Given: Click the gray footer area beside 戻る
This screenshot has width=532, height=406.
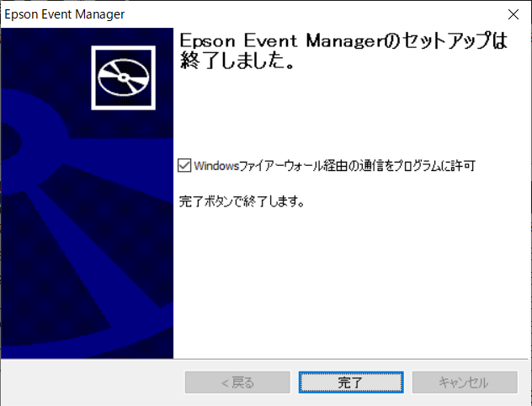Looking at the screenshot, I should pos(93,382).
